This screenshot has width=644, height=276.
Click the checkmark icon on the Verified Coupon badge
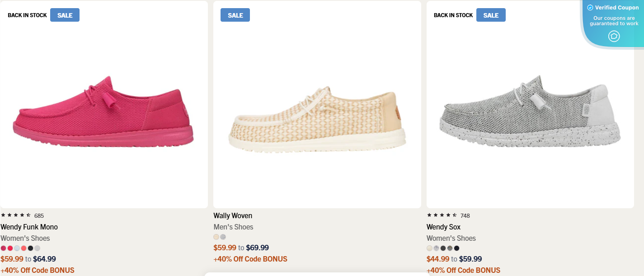[x=589, y=7]
